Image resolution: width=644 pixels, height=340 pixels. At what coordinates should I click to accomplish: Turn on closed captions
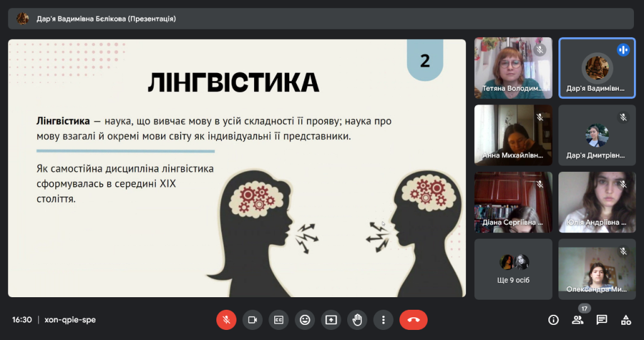pyautogui.click(x=279, y=320)
